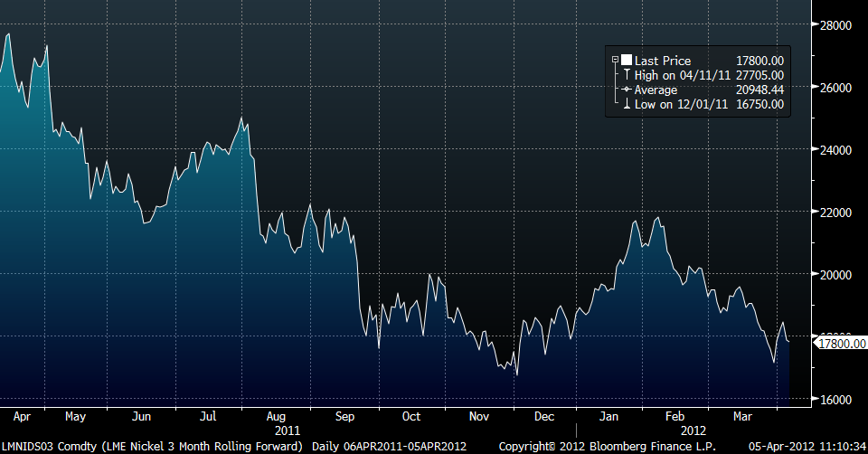The width and height of the screenshot is (868, 454).
Task: Click the Low marker icon in legend
Action: (626, 105)
